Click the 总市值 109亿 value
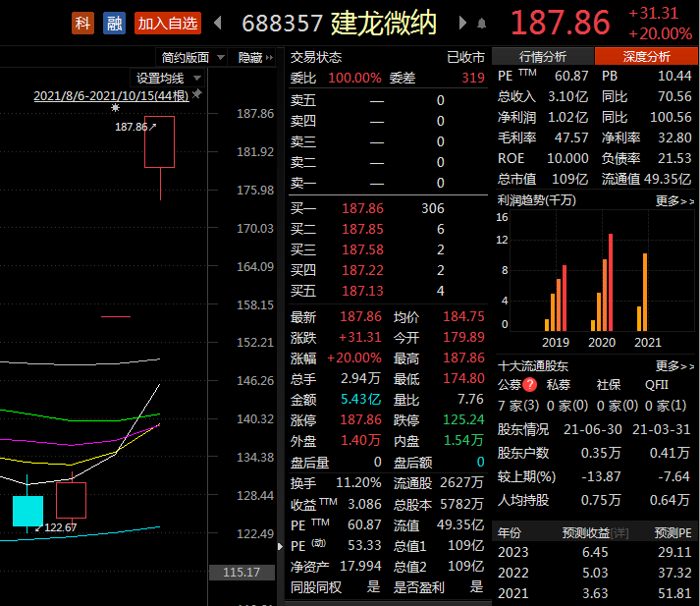 [569, 179]
